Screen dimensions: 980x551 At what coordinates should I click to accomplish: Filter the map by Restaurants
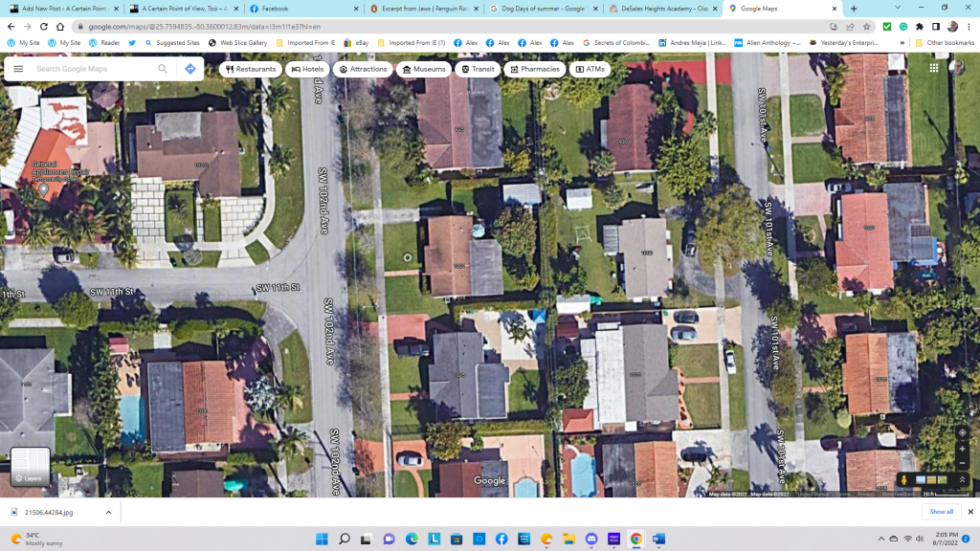[x=251, y=69]
